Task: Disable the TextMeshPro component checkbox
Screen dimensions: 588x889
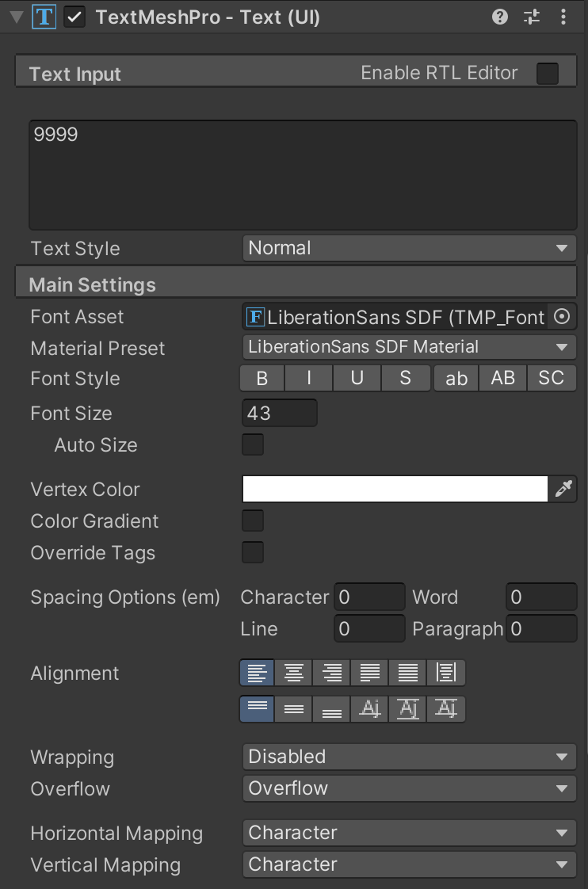Action: pyautogui.click(x=74, y=17)
